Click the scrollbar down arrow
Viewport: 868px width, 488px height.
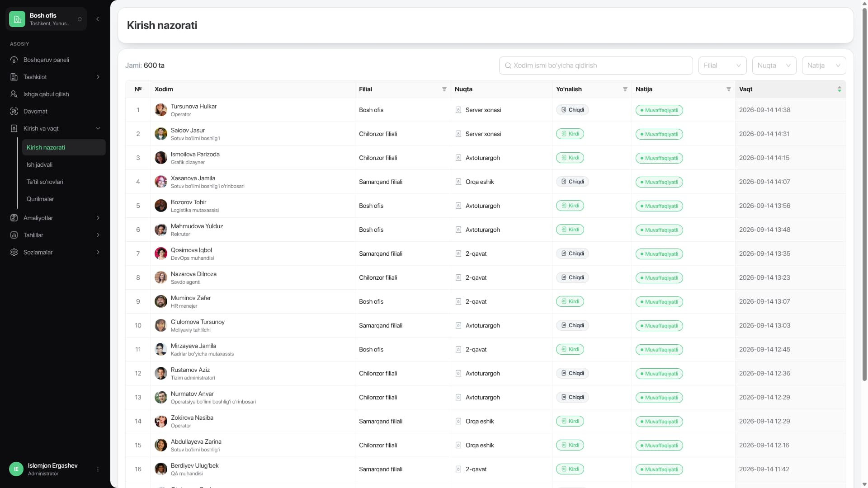pyautogui.click(x=864, y=484)
